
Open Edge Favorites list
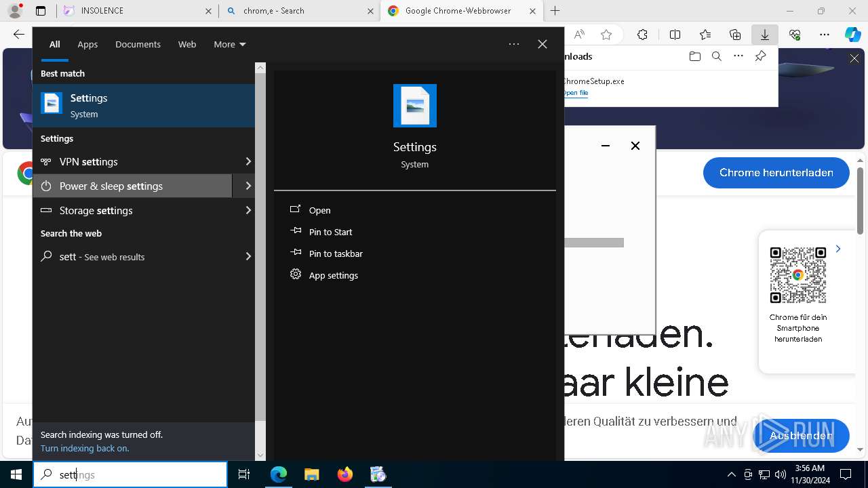coord(705,35)
